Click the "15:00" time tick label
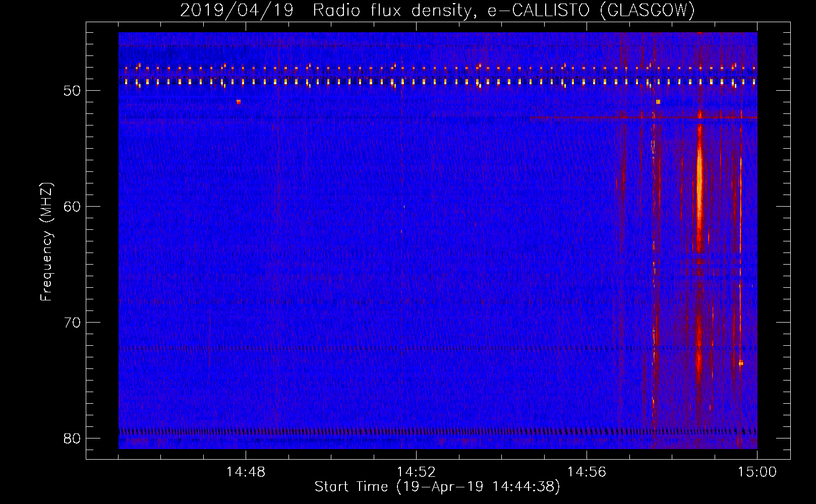This screenshot has height=504, width=816. 757,472
